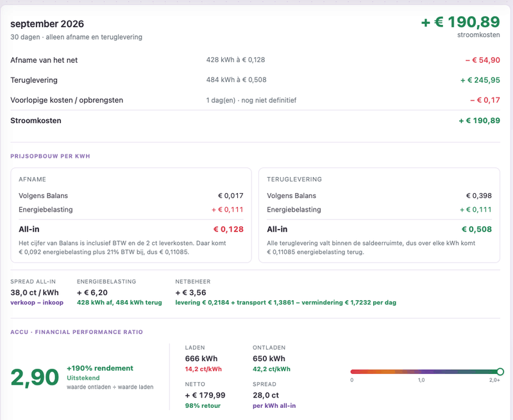Click the red '€ 0,128' All-in price
The height and width of the screenshot is (420, 513).
[x=228, y=230]
